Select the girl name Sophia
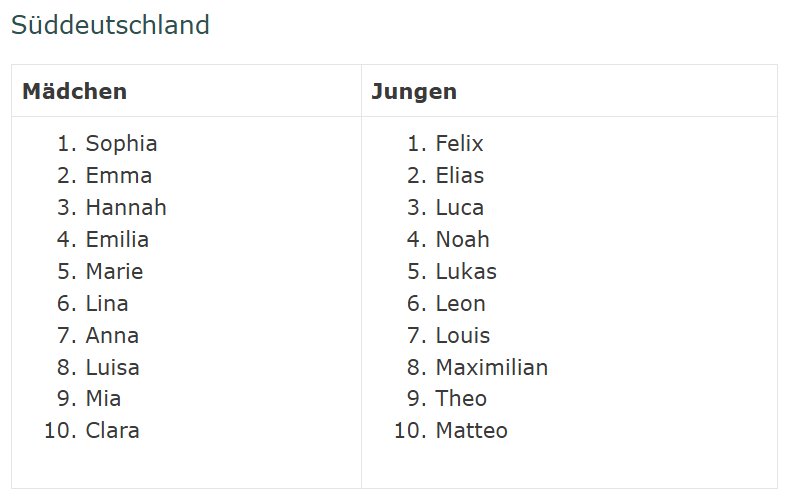Viewport: 786px width, 499px height. click(121, 144)
